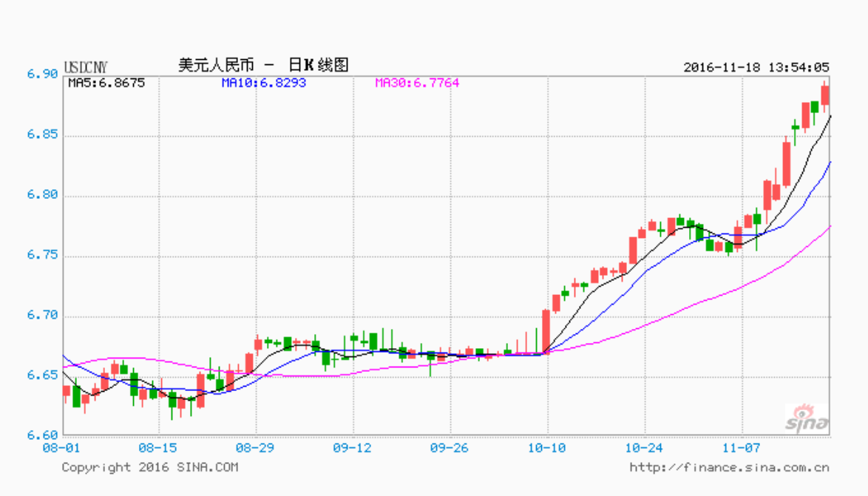Viewport: 868px width, 496px height.
Task: Click the 08-15 date label
Action: (x=157, y=448)
